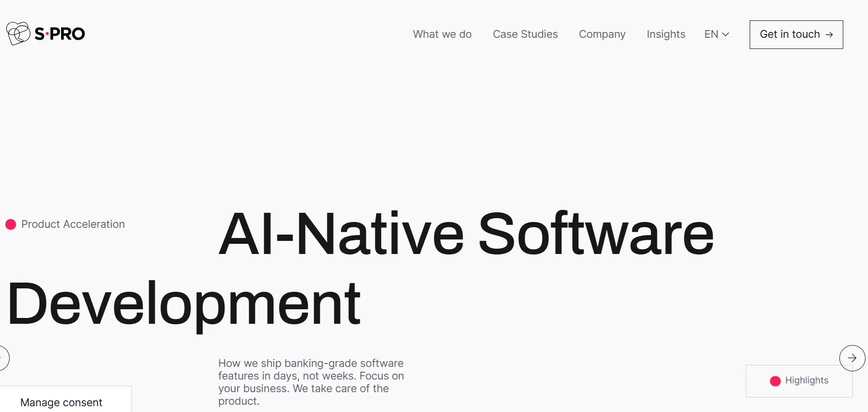This screenshot has height=412, width=868.
Task: Click the S-PRO heart-shaped logo icon
Action: [x=18, y=33]
